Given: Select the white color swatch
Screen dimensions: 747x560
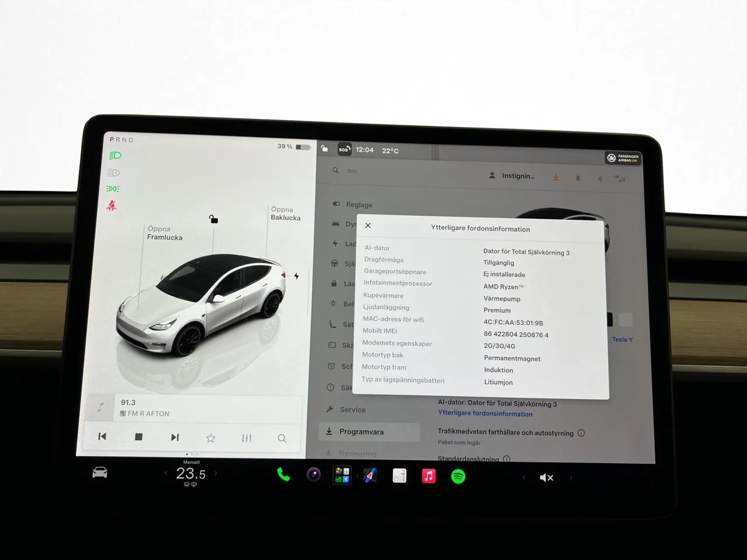Looking at the screenshot, I should coord(625,320).
